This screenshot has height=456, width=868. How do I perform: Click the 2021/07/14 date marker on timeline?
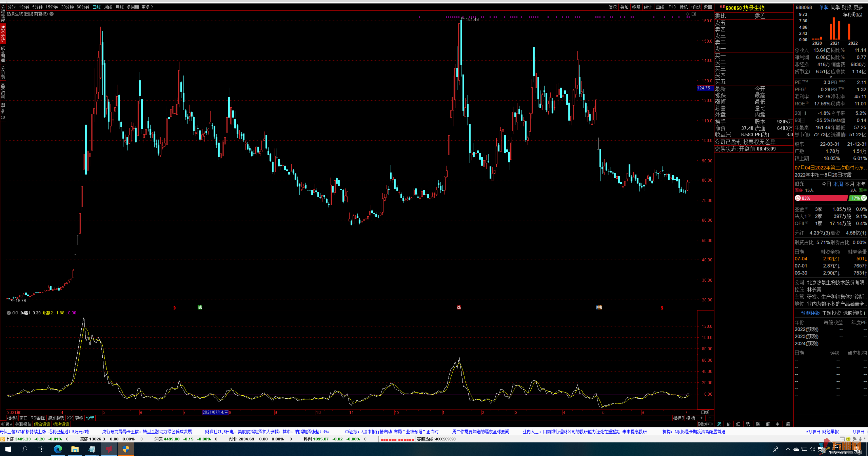pos(215,412)
